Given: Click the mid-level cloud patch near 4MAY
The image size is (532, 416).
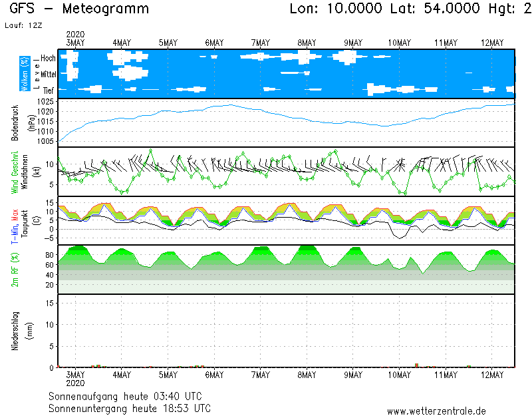Looking at the screenshot, I should (130, 73).
